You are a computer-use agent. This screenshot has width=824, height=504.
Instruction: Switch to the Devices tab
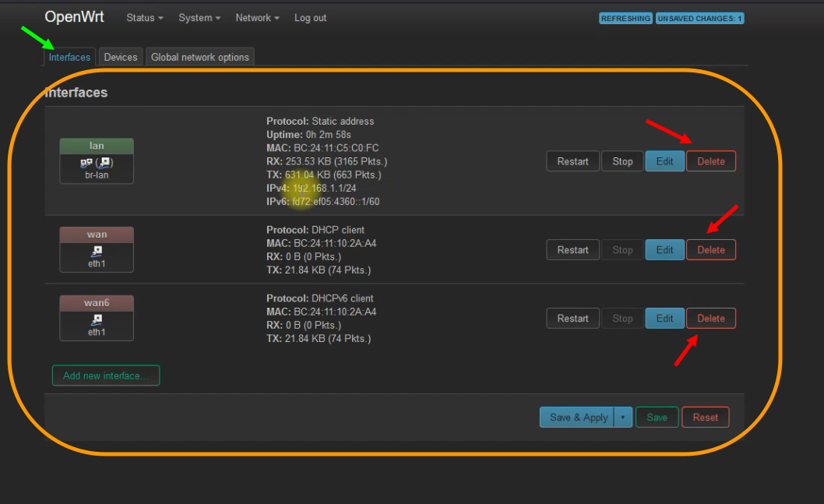pos(121,57)
